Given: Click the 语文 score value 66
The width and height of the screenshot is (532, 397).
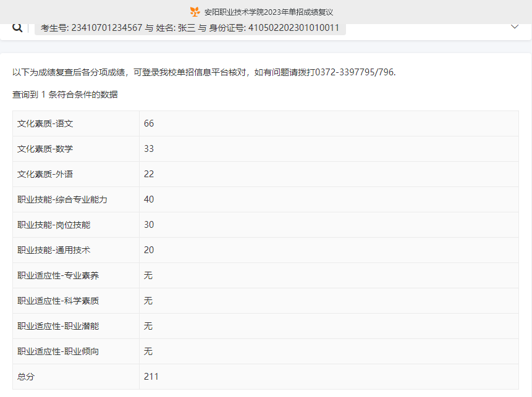Looking at the screenshot, I should (149, 123).
